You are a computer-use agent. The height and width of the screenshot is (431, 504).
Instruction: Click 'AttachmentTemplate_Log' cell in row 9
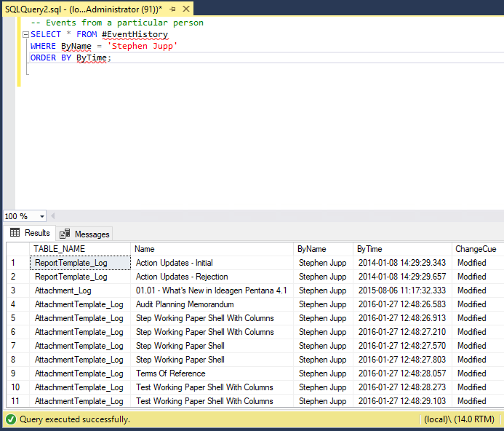click(x=80, y=373)
